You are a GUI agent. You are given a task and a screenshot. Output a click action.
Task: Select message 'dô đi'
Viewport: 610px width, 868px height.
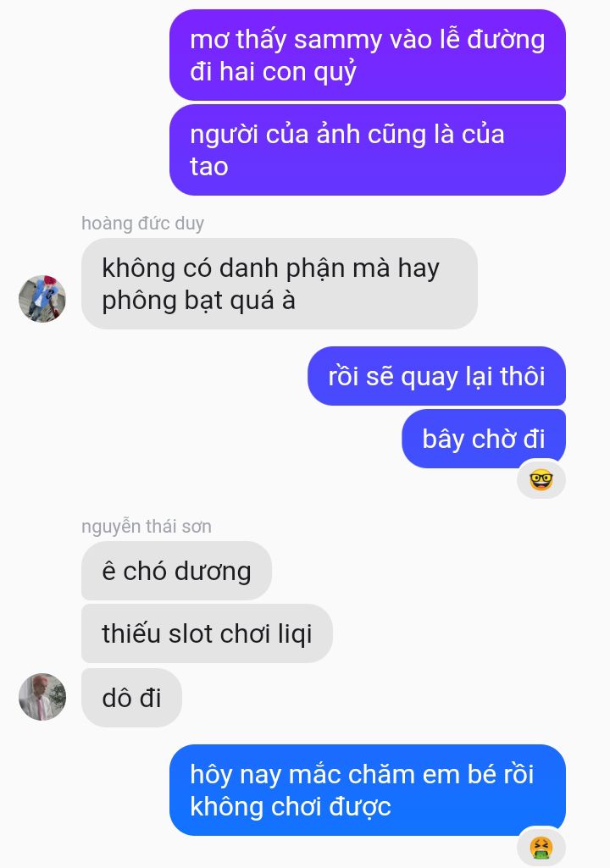point(131,698)
